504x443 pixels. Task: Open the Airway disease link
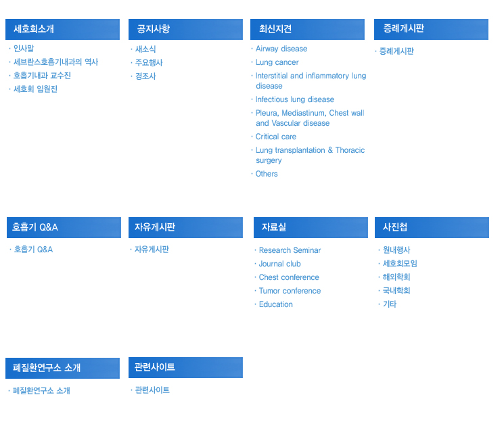281,49
